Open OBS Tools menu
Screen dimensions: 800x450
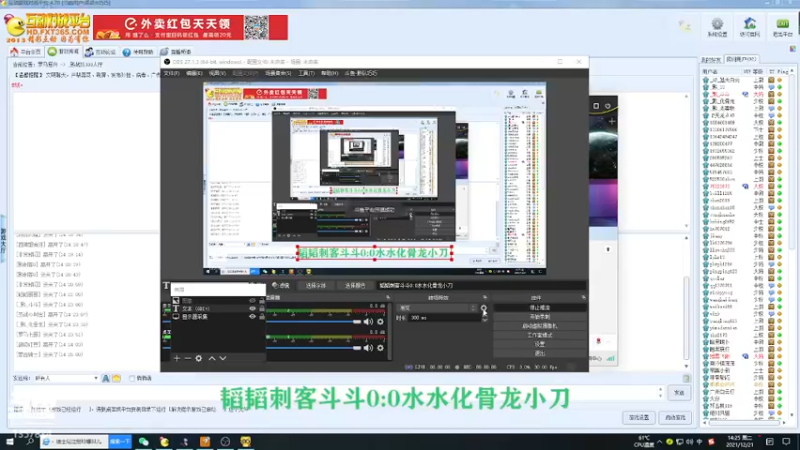(x=306, y=73)
